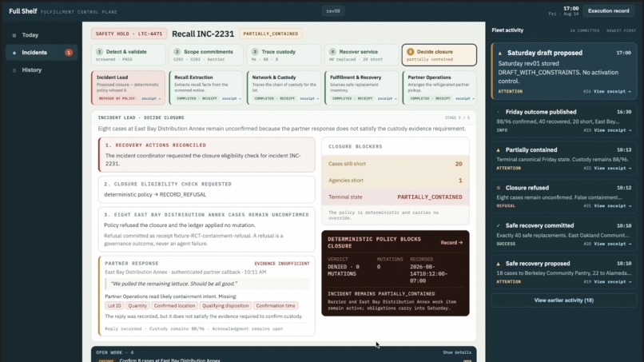The image size is (644, 362).
Task: Click the red Incidents count badge
Action: point(69,53)
